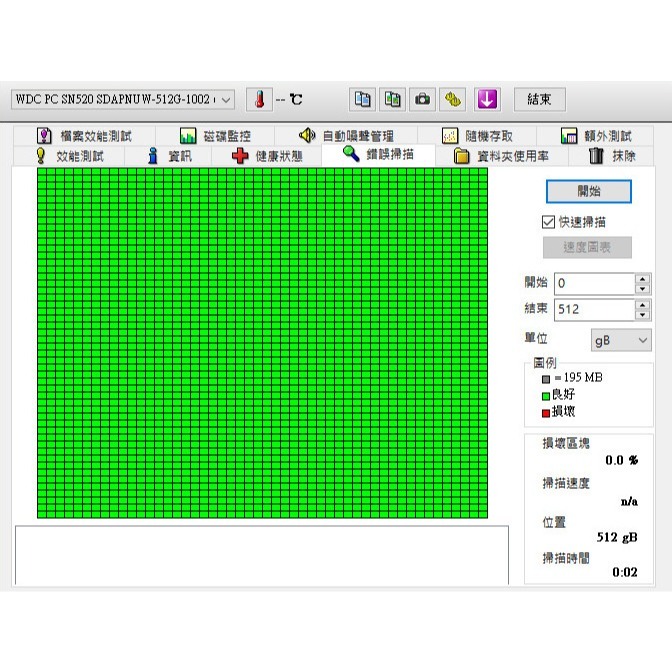Switch to the 健康狀態 tab

pyautogui.click(x=267, y=156)
